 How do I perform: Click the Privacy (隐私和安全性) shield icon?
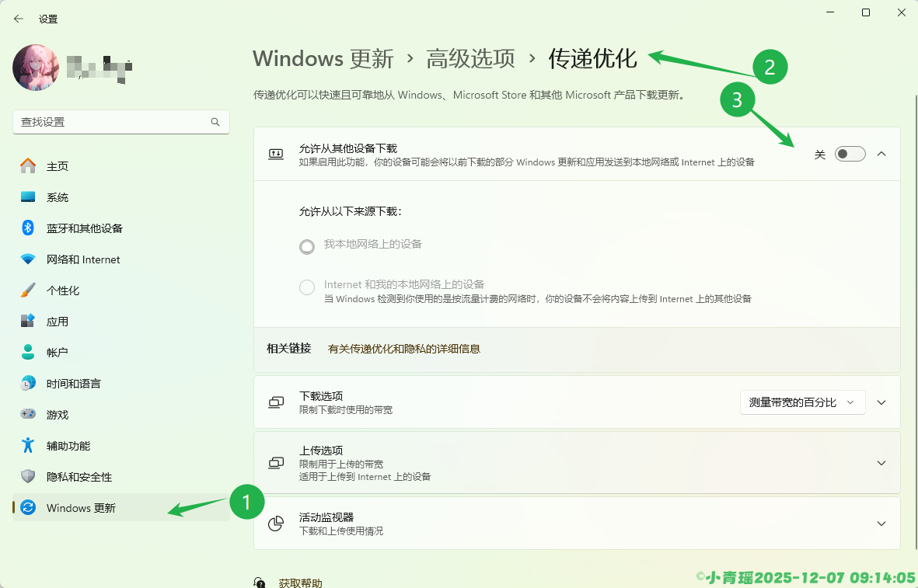click(x=28, y=477)
